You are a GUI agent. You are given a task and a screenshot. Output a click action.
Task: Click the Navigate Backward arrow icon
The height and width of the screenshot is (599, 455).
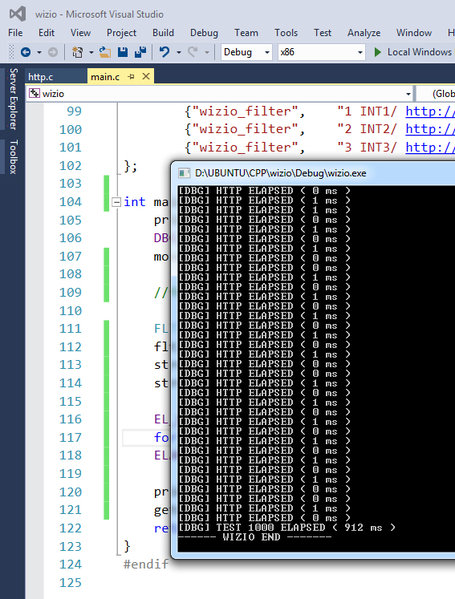coord(26,52)
